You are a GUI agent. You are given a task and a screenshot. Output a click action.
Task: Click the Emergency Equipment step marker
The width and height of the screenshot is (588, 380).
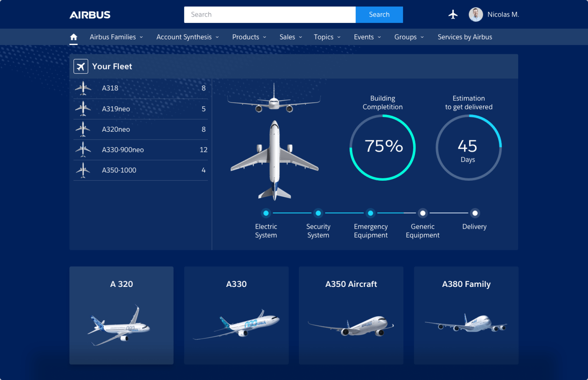(370, 213)
